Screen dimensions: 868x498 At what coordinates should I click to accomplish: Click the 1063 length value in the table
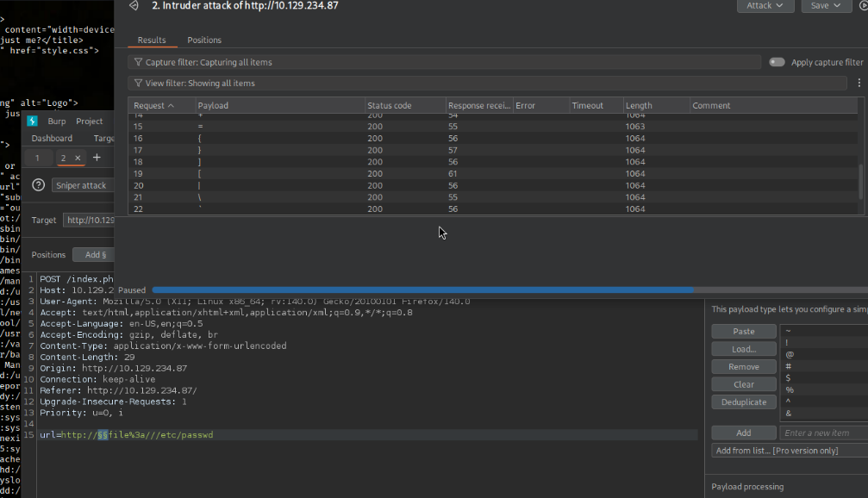(635, 126)
